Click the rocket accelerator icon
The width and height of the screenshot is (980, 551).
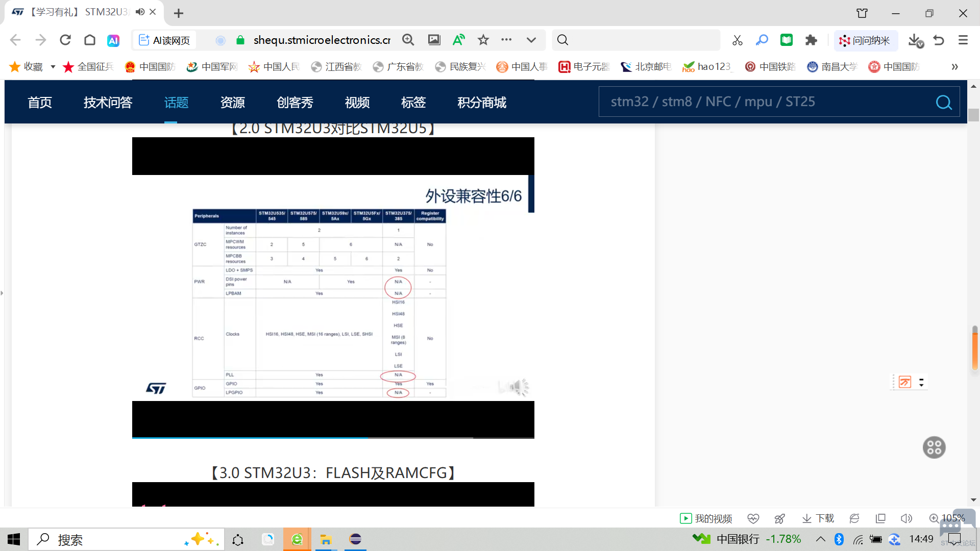coord(780,518)
